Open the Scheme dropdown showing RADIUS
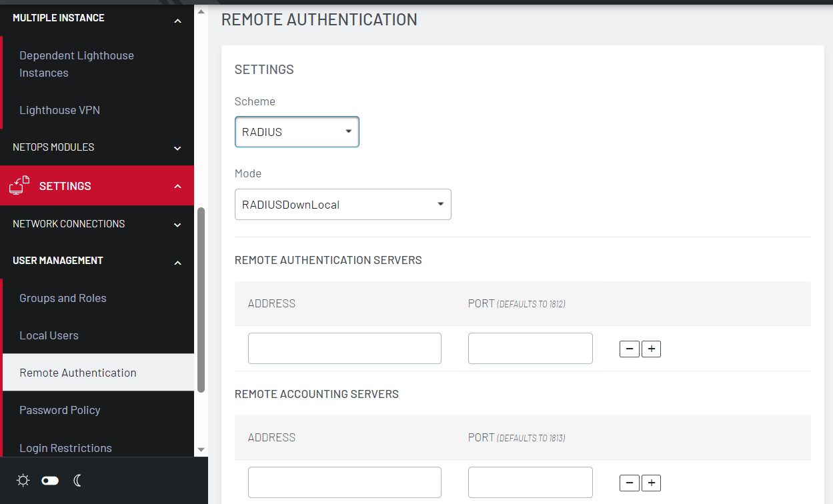 (x=297, y=132)
